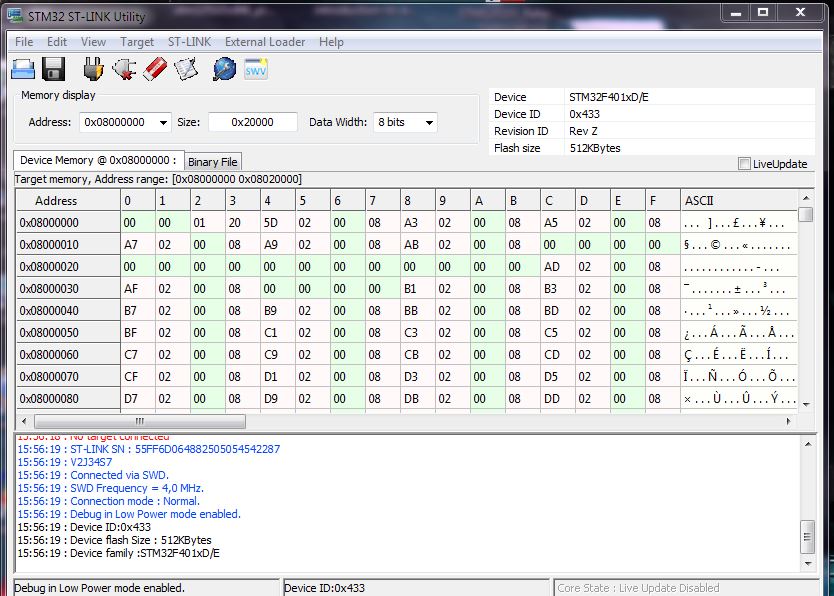Image resolution: width=834 pixels, height=596 pixels.
Task: Click log pane scrollbar down arrow
Action: pyautogui.click(x=808, y=563)
